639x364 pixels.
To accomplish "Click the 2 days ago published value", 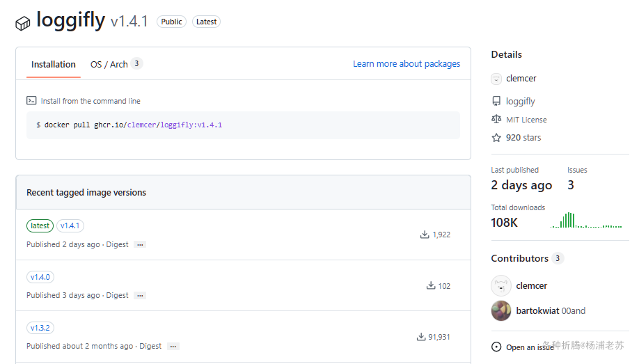I will [521, 185].
